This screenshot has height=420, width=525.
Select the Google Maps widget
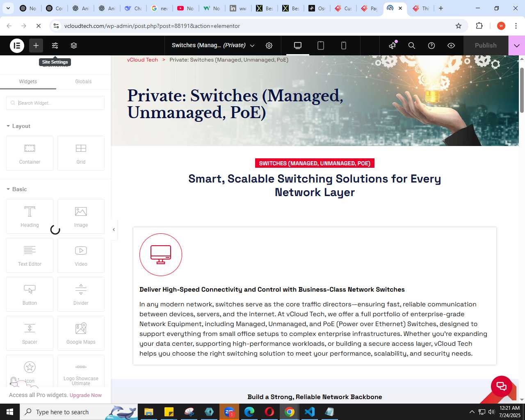pyautogui.click(x=81, y=333)
